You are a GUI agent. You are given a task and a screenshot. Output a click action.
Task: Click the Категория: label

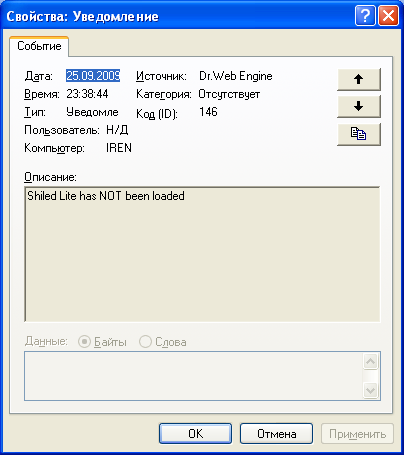164,94
